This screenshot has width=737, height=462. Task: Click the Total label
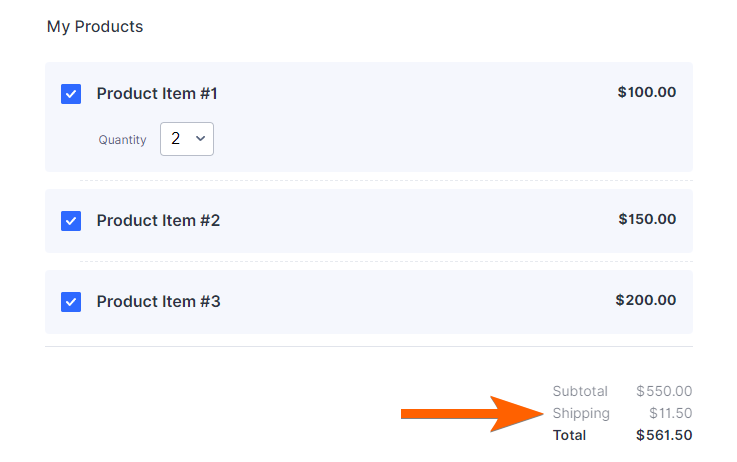pyautogui.click(x=569, y=436)
